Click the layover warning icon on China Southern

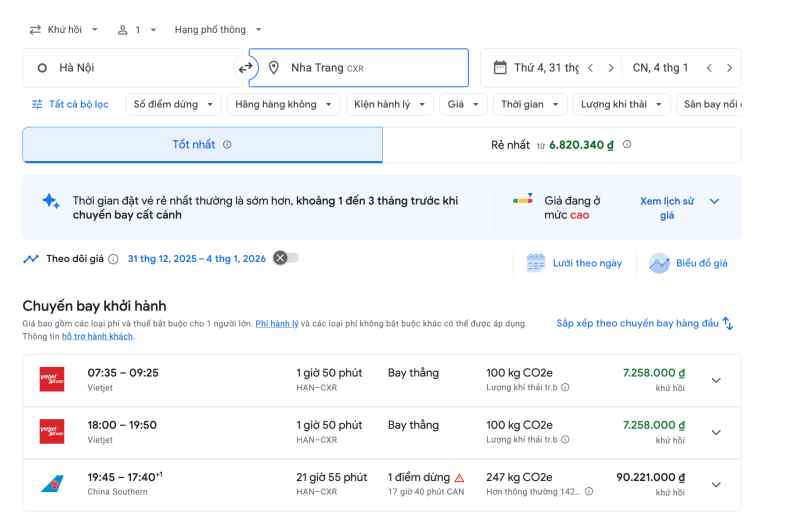click(x=459, y=478)
